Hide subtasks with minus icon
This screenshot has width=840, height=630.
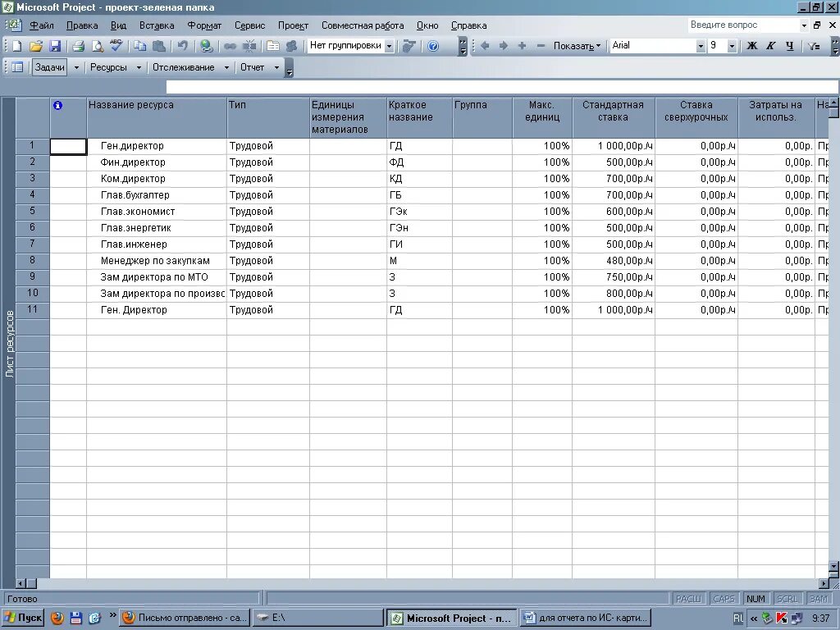(x=541, y=46)
